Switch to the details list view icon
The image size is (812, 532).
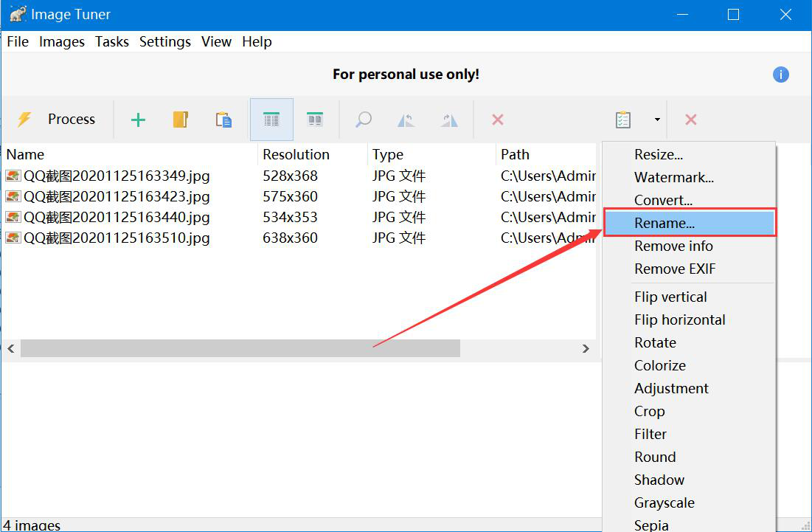271,120
